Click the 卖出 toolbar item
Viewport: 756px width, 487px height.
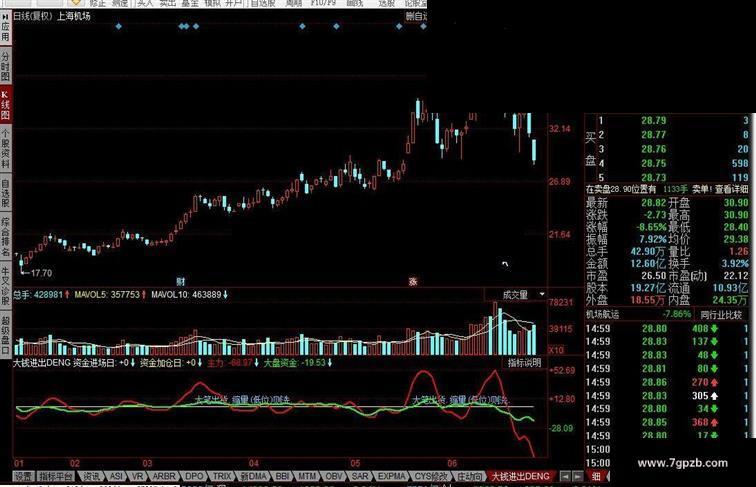(x=167, y=3)
